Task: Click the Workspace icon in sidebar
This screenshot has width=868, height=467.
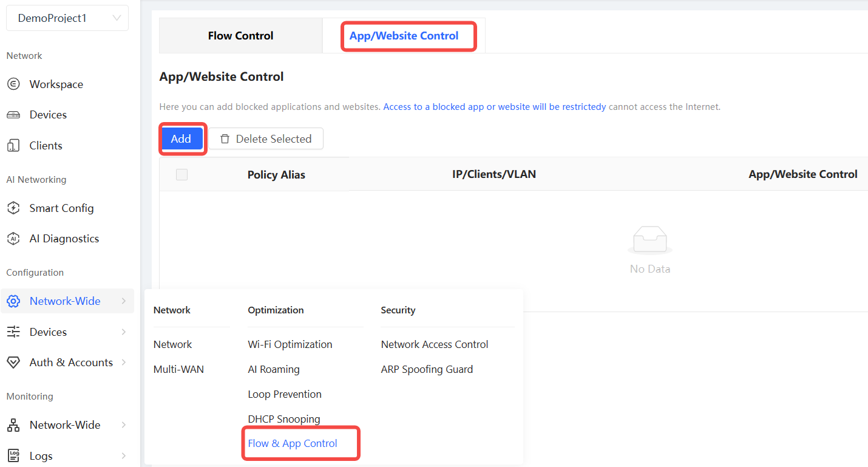Action: 13,84
